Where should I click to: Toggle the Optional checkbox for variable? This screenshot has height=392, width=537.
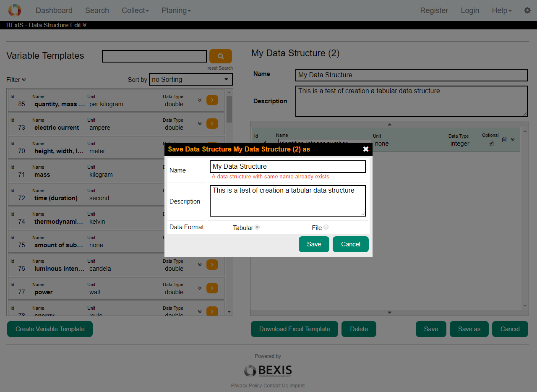click(x=491, y=143)
